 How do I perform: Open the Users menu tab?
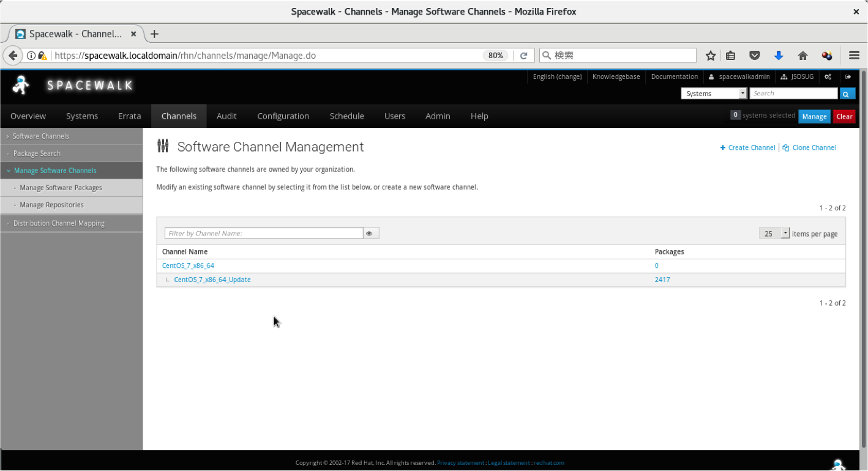(x=395, y=116)
